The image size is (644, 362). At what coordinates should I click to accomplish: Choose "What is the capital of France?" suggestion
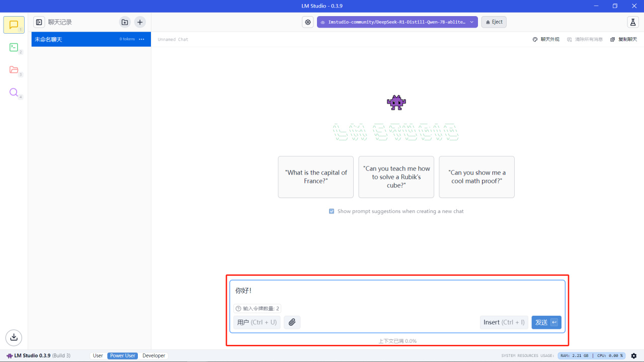click(316, 177)
